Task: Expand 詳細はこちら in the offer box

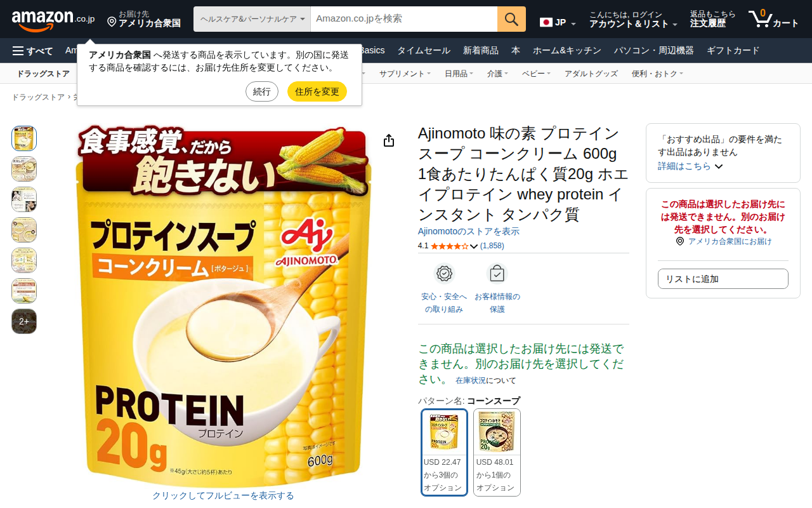Action: pyautogui.click(x=690, y=166)
